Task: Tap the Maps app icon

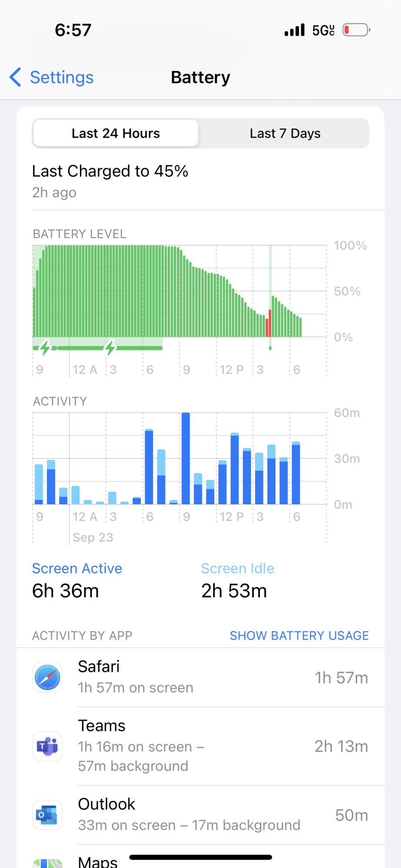Action: 47,862
